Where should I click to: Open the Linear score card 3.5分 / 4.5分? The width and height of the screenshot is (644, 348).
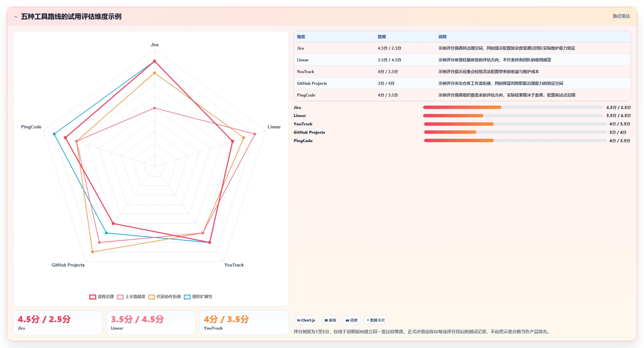pos(151,323)
